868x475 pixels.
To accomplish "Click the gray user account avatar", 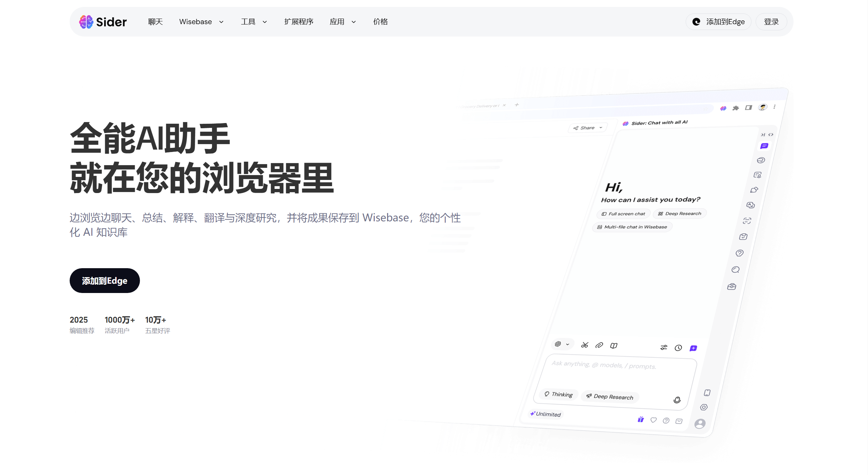I will coord(700,424).
